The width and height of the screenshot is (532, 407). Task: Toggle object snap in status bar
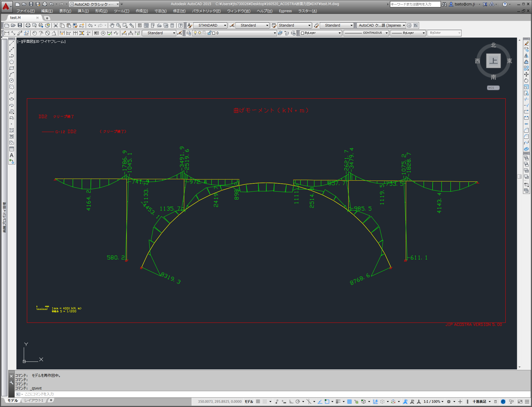(x=327, y=401)
